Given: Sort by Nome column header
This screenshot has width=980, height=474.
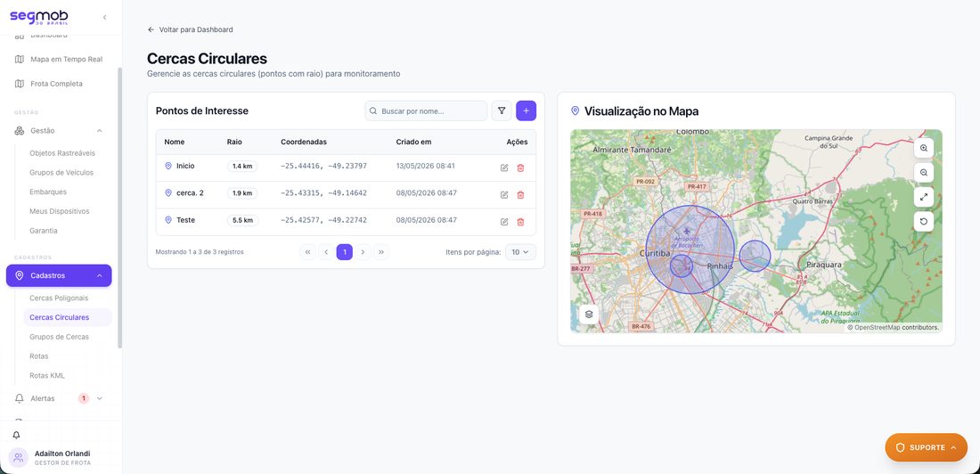Looking at the screenshot, I should [175, 142].
